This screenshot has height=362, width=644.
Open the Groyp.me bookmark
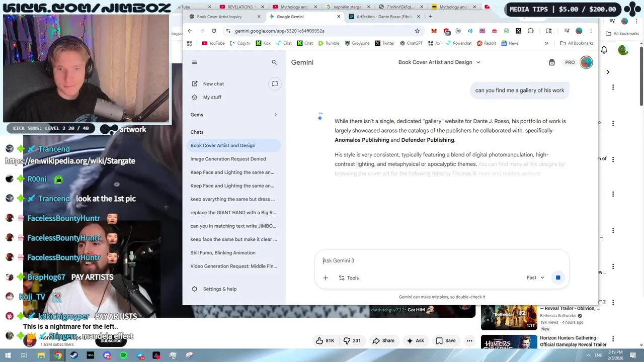coord(357,43)
